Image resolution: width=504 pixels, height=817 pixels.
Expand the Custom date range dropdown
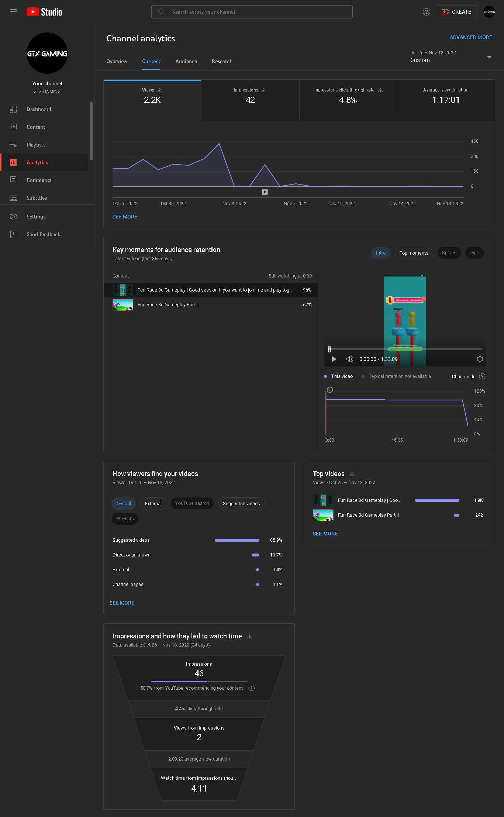click(x=451, y=57)
